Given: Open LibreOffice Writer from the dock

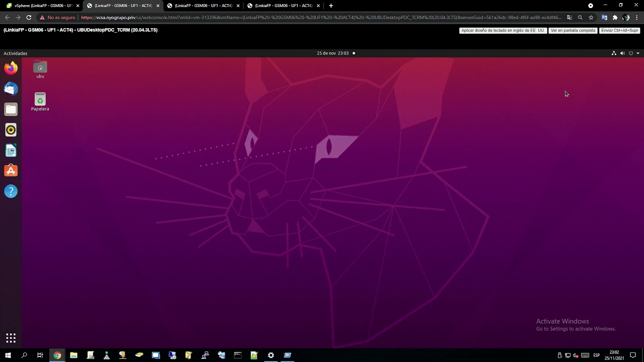Looking at the screenshot, I should coord(11,150).
